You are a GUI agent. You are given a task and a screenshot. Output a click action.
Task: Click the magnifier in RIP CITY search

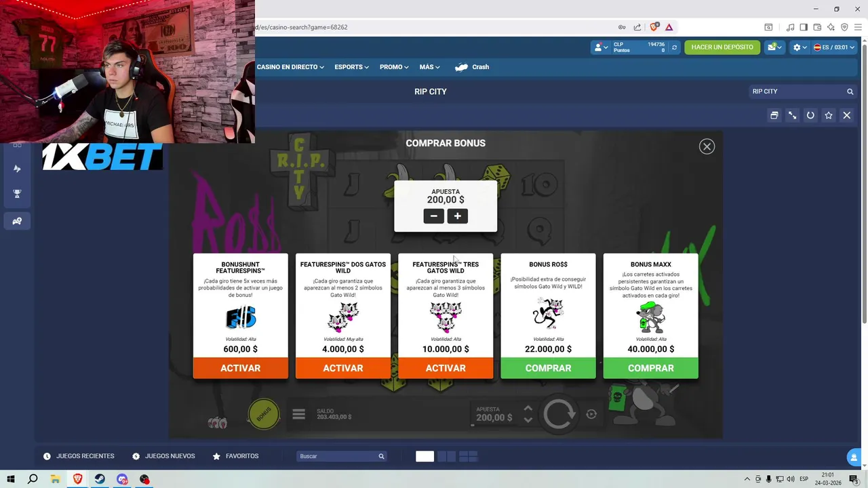[x=850, y=91]
